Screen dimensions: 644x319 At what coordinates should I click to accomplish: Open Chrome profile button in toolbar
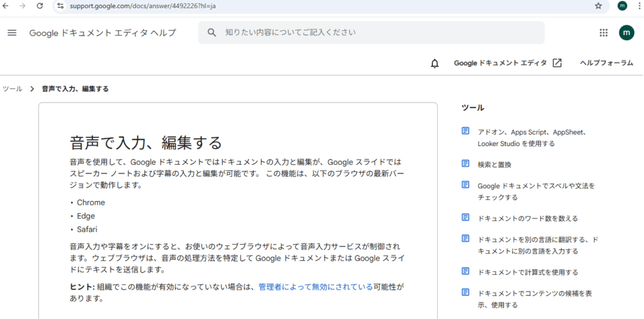(622, 6)
